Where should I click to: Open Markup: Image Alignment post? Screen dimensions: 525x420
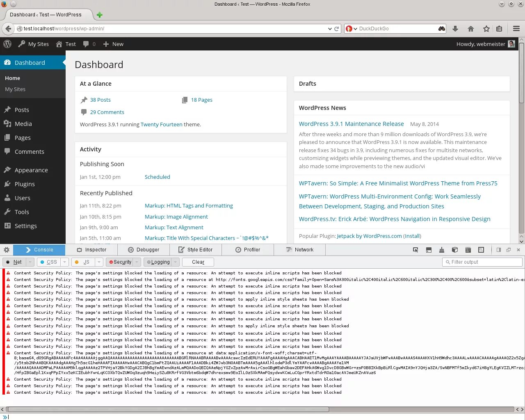coord(176,217)
